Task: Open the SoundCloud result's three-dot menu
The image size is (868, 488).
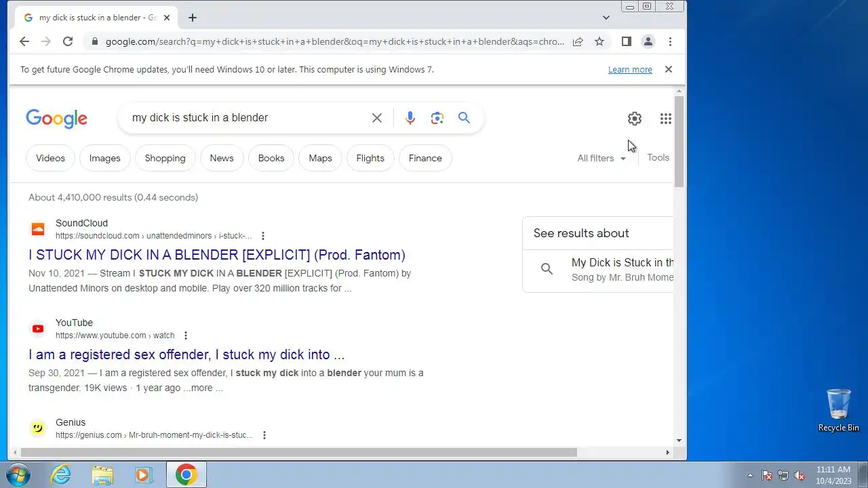Action: (x=263, y=236)
